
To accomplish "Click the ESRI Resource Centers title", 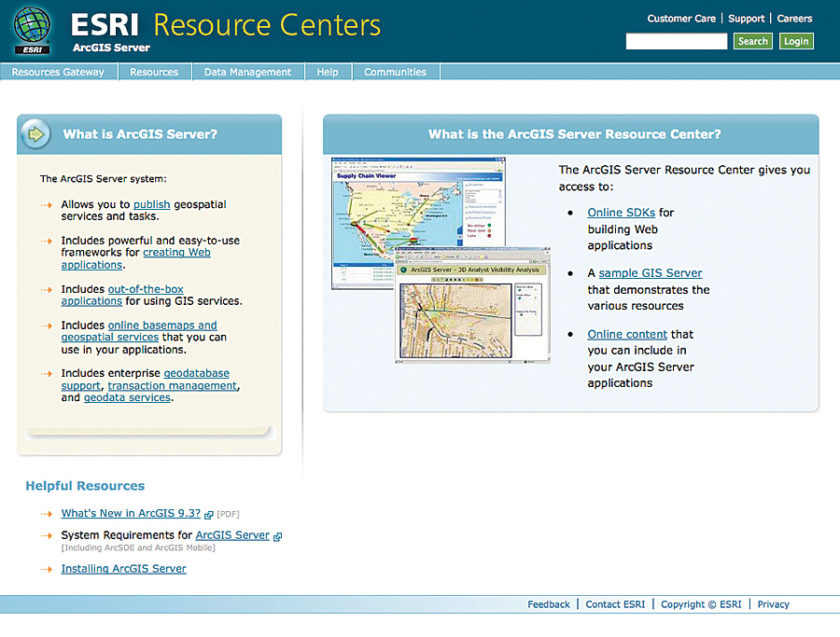I will (x=226, y=24).
